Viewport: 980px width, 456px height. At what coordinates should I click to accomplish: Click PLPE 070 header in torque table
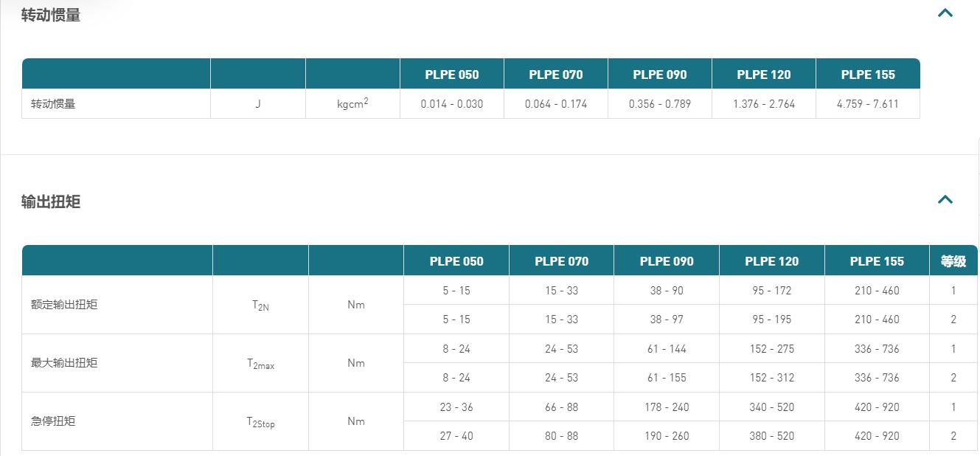tap(561, 260)
